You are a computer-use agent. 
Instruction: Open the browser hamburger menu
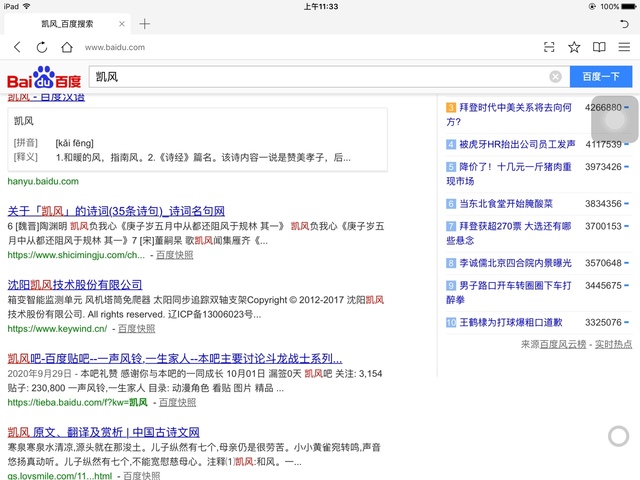(x=624, y=47)
